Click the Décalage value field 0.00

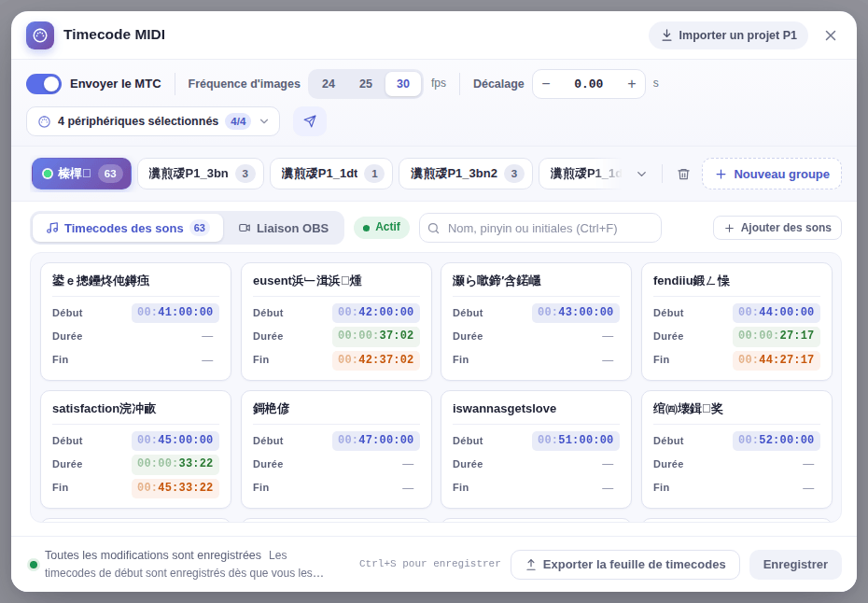pos(588,84)
